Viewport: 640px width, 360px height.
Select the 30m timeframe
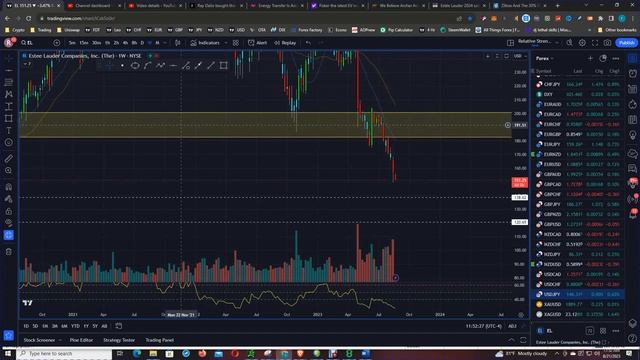[96, 43]
